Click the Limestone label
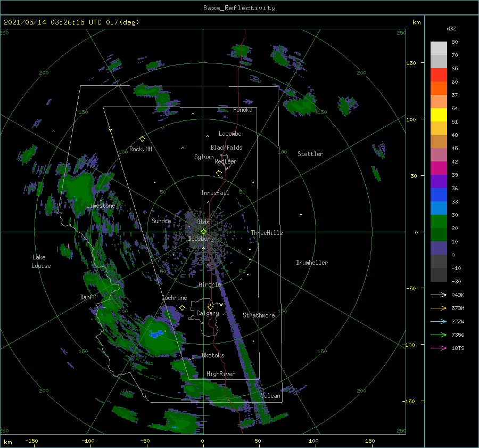This screenshot has height=448, width=479. click(101, 206)
